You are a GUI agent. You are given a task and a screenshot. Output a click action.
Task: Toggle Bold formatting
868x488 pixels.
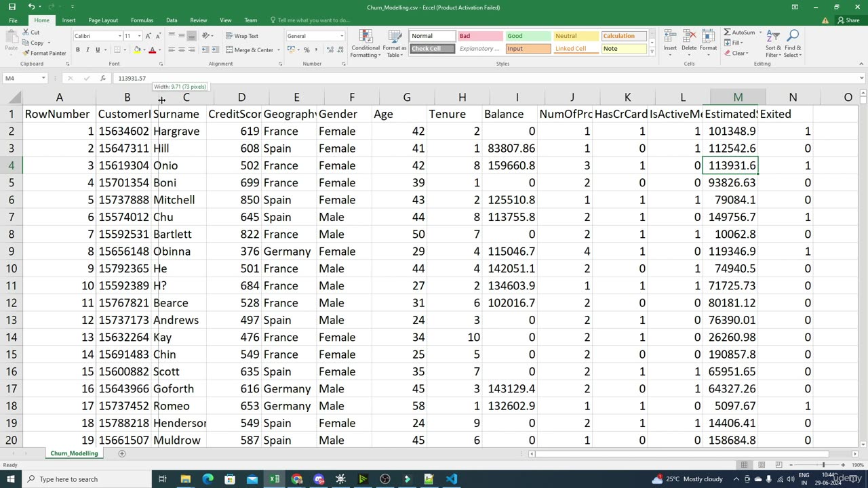[x=78, y=49]
